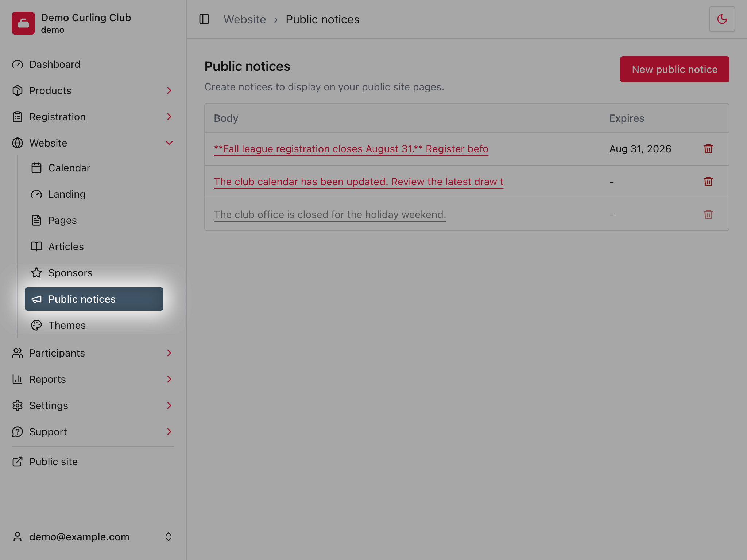Open the club office closed notice link
This screenshot has width=747, height=560.
pyautogui.click(x=330, y=214)
